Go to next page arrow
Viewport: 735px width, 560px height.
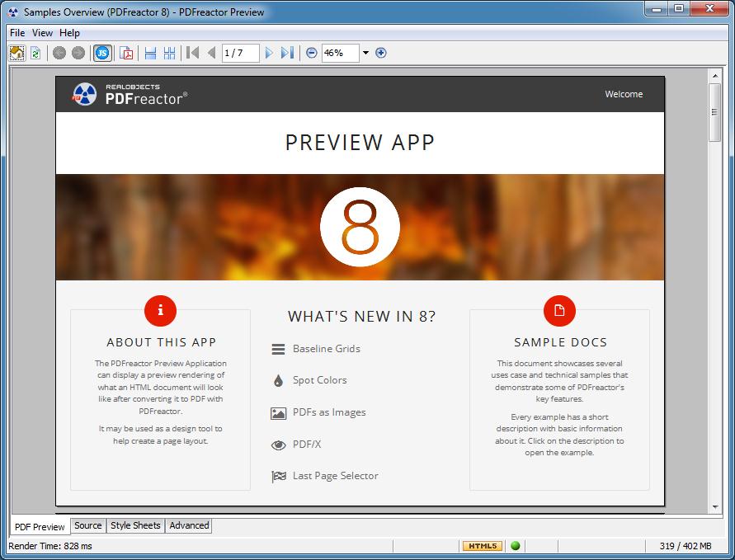(x=269, y=53)
